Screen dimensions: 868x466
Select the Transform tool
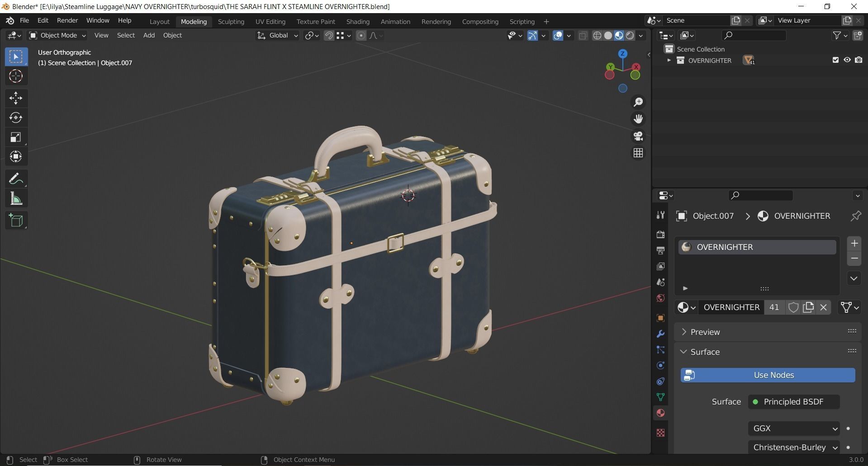[16, 156]
